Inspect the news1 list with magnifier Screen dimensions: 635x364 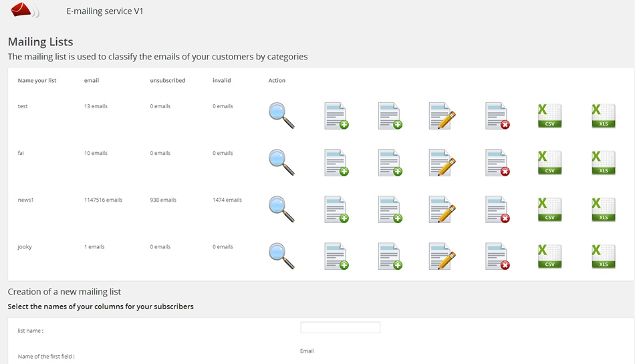[x=281, y=210]
